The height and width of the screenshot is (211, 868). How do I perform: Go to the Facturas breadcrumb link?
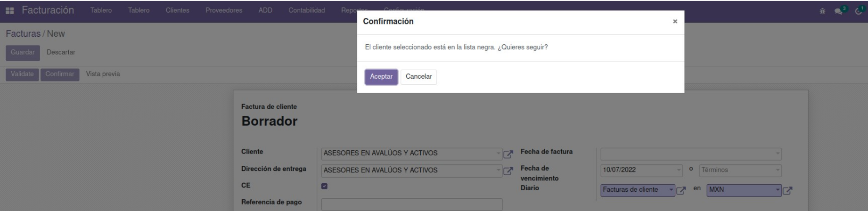point(23,34)
